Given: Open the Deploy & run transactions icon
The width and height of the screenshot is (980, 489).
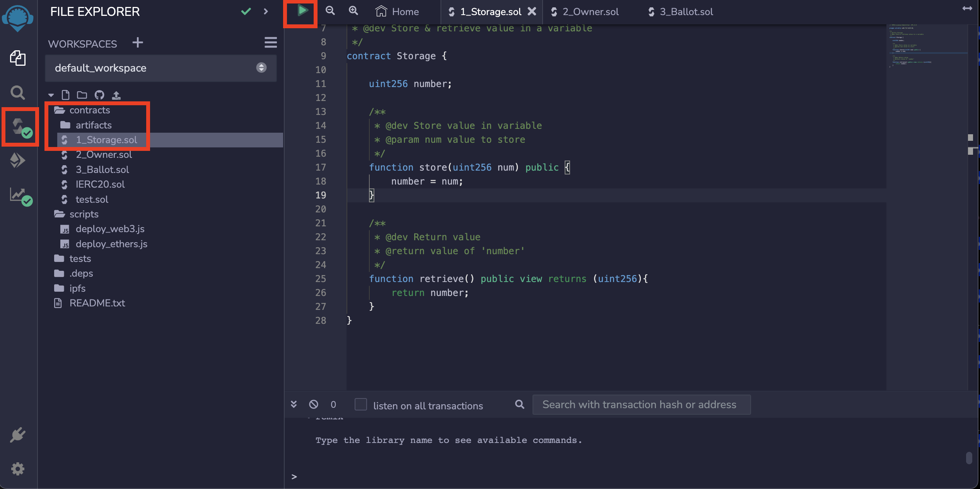Looking at the screenshot, I should (17, 160).
